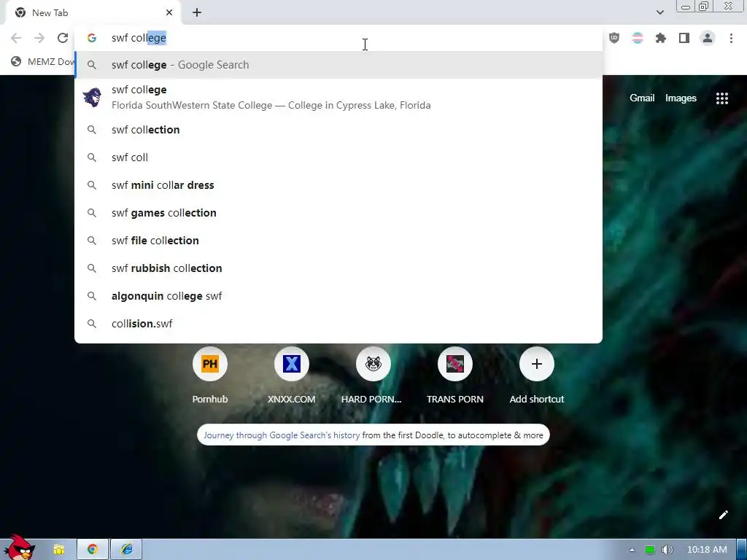Open the volume speaker tray icon
The image size is (747, 560).
(x=667, y=550)
